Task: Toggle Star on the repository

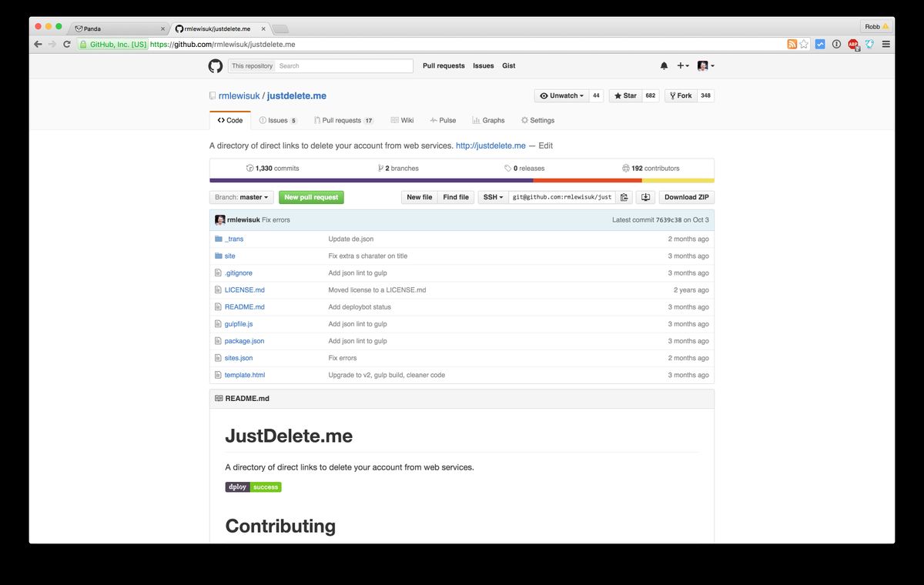Action: pyautogui.click(x=624, y=95)
